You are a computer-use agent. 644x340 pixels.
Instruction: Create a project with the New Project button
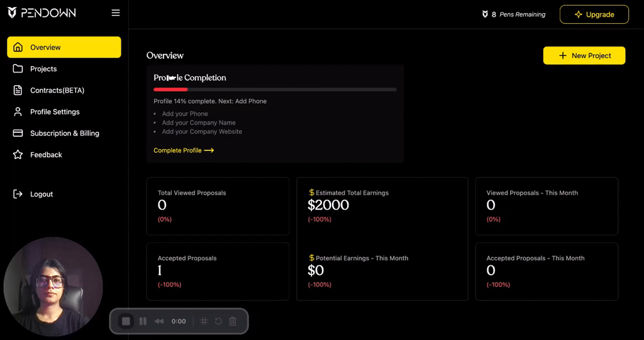click(x=584, y=55)
